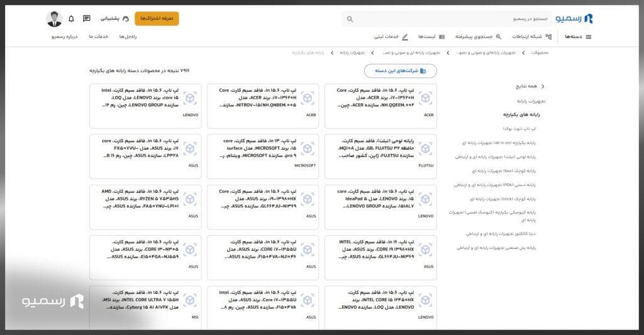Click the network icon beside شبکه ارتباطات
The image size is (644, 335).
pyautogui.click(x=548, y=37)
